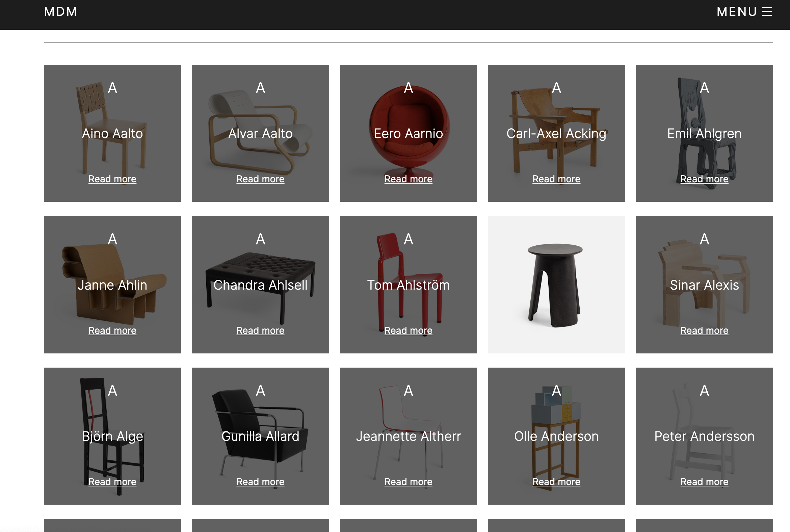Open Read more under Gunilla Allard
This screenshot has height=532, width=790.
pos(260,481)
